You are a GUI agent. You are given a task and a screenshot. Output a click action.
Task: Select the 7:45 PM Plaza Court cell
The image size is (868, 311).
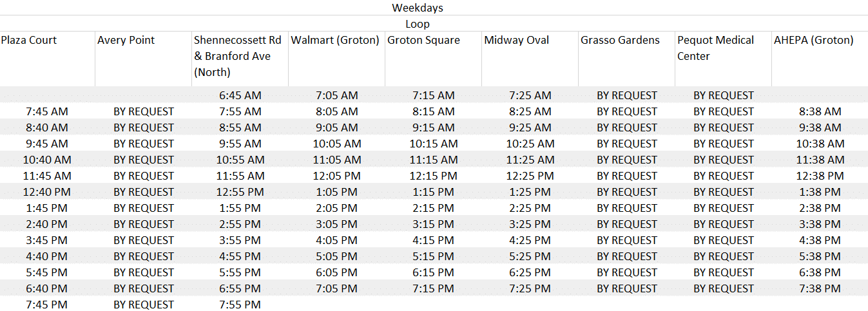[x=47, y=305]
